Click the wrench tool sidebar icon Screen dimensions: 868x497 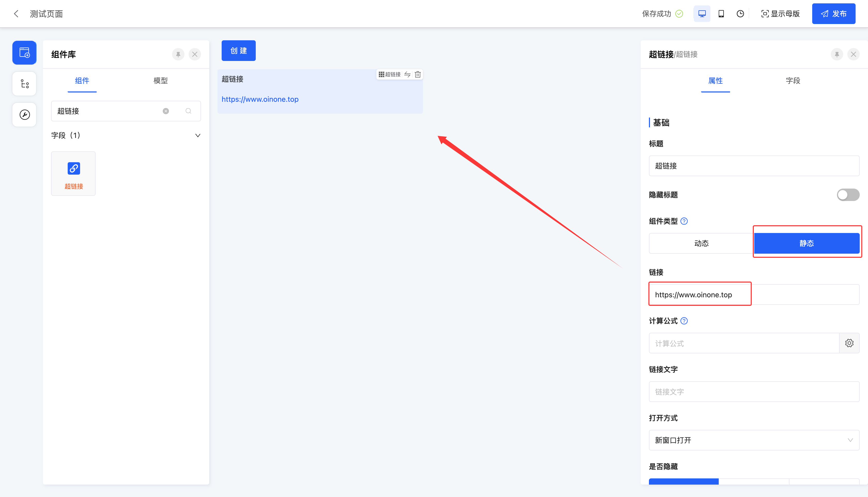pos(24,115)
